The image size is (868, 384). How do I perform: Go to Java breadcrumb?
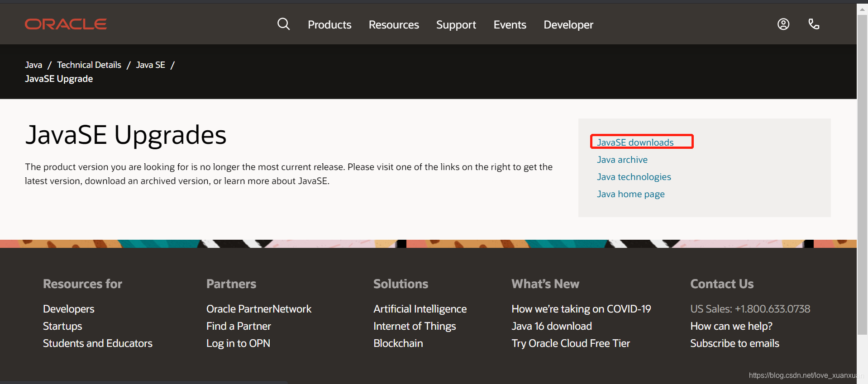point(33,65)
